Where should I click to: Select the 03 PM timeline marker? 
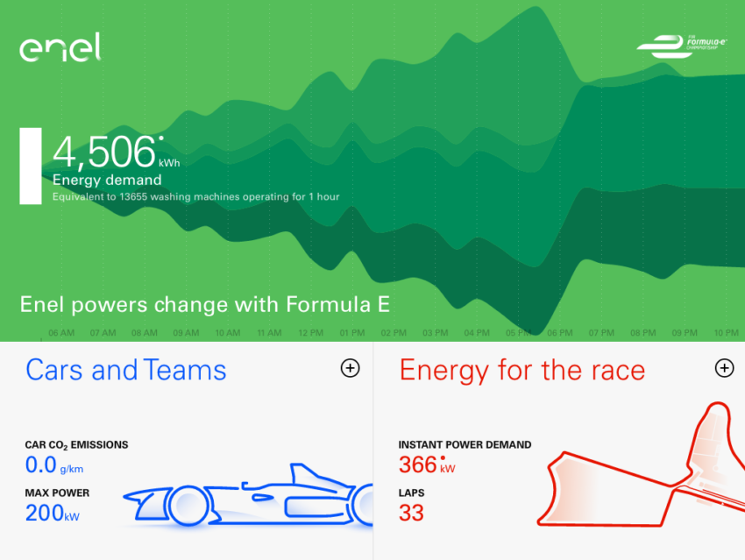coord(436,333)
